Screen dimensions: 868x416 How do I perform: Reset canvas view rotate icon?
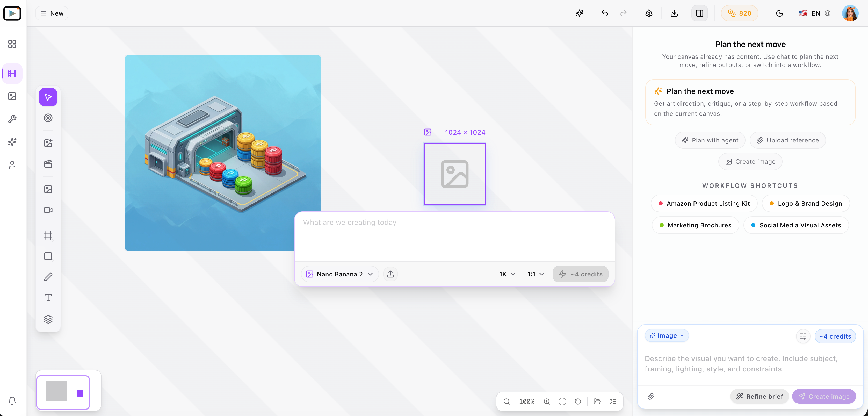click(x=578, y=401)
